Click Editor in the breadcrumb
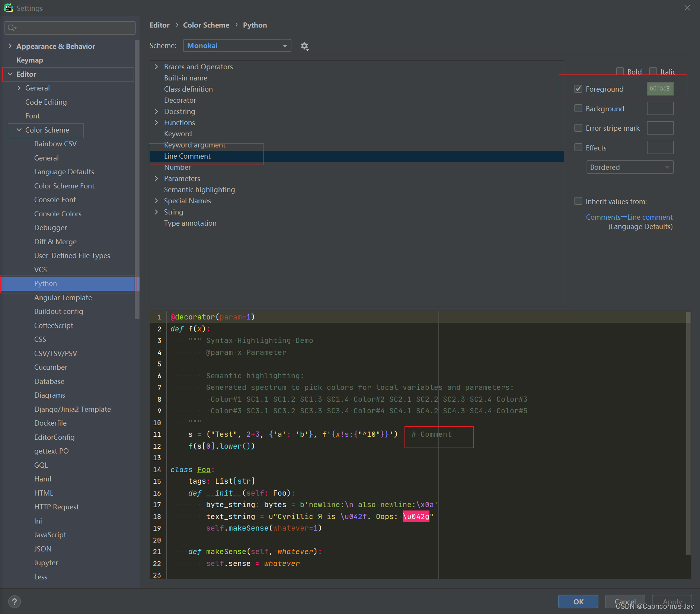 coord(159,25)
